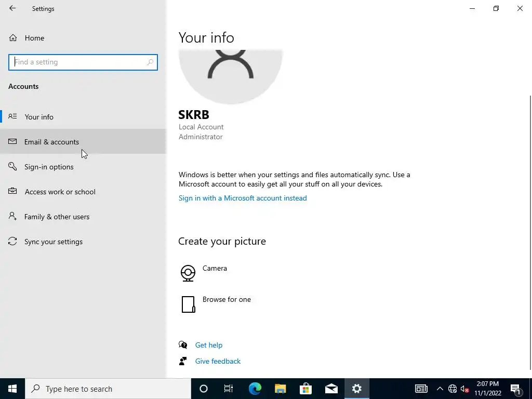Click the profile avatar picture
This screenshot has height=399, width=532.
coord(230,77)
